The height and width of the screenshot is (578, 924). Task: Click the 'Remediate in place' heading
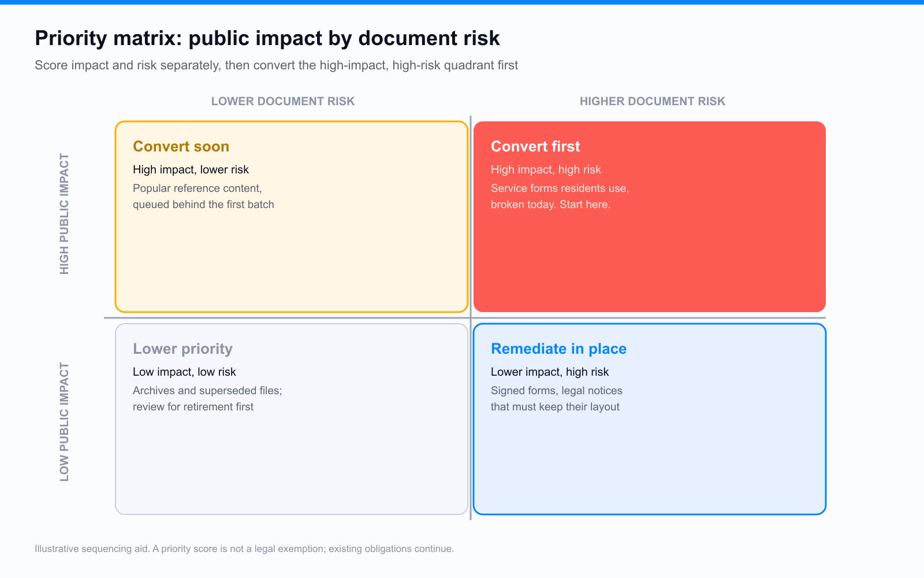[x=558, y=349]
